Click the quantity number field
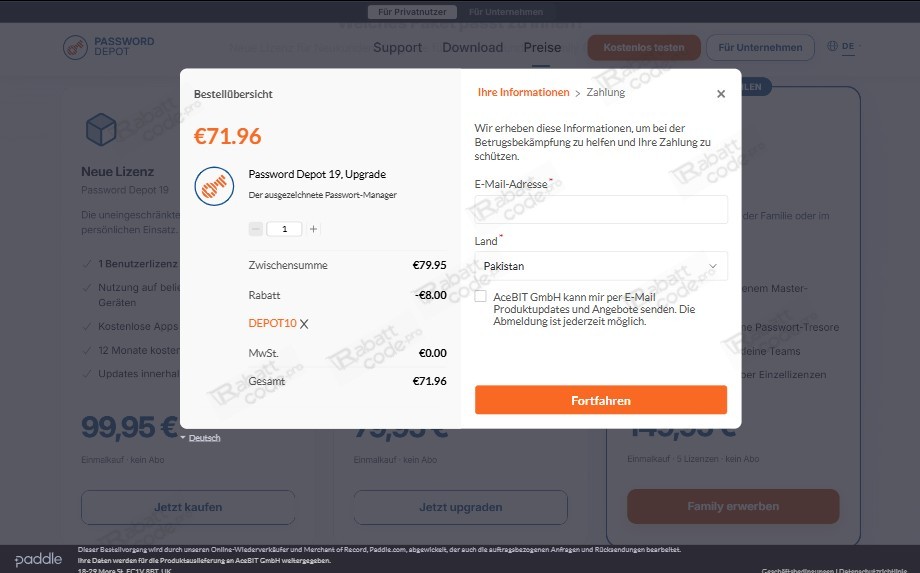The height and width of the screenshot is (573, 920). click(x=285, y=229)
